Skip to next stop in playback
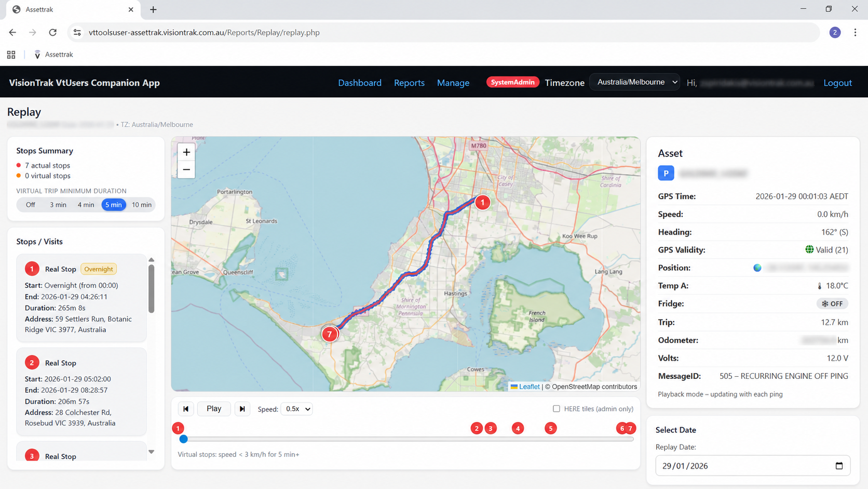 [x=242, y=409]
